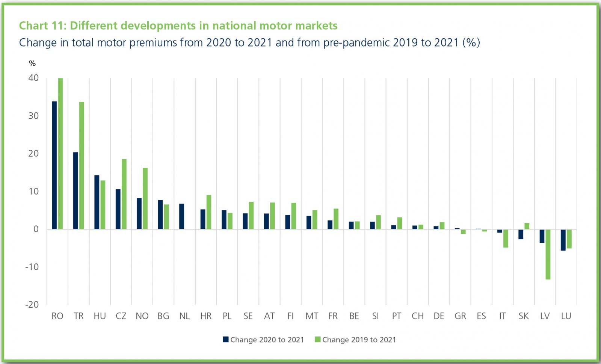Select the green bar for NO
601x364 pixels.
(x=145, y=198)
